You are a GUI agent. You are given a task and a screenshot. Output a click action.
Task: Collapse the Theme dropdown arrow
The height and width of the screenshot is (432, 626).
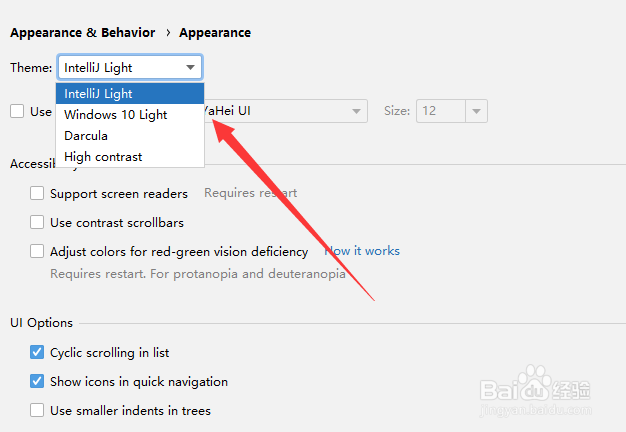(190, 67)
